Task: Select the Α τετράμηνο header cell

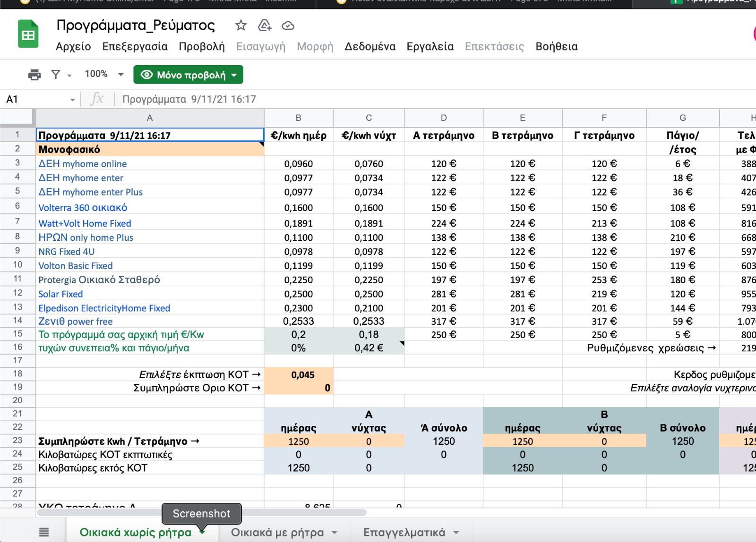Action: (444, 135)
